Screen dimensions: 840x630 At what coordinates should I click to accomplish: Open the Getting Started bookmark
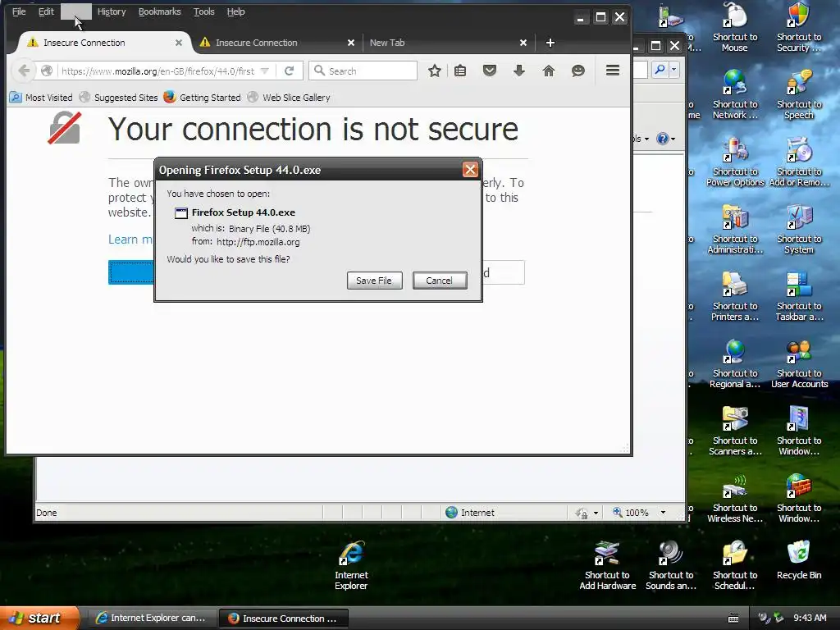click(x=202, y=98)
